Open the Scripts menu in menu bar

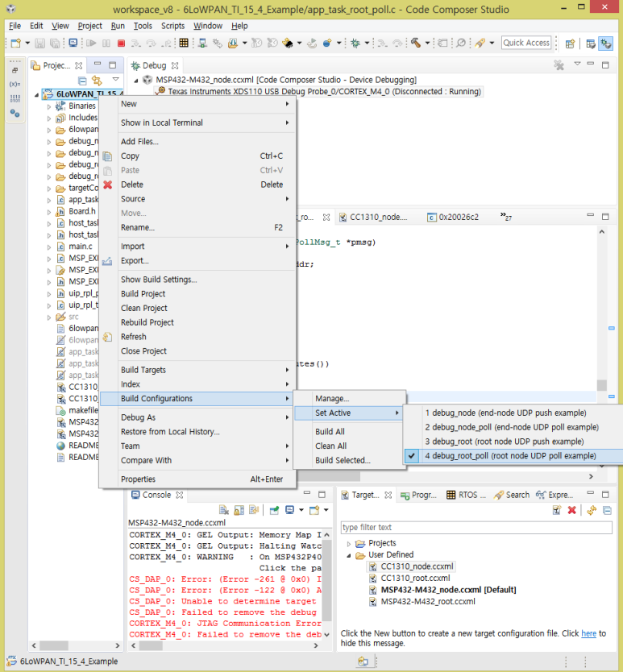click(172, 26)
